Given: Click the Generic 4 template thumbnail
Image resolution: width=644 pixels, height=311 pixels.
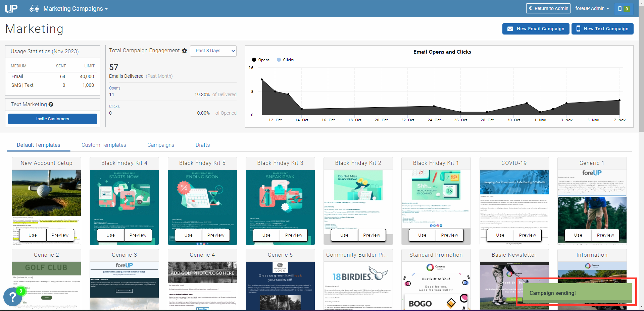Looking at the screenshot, I should pos(202,286).
